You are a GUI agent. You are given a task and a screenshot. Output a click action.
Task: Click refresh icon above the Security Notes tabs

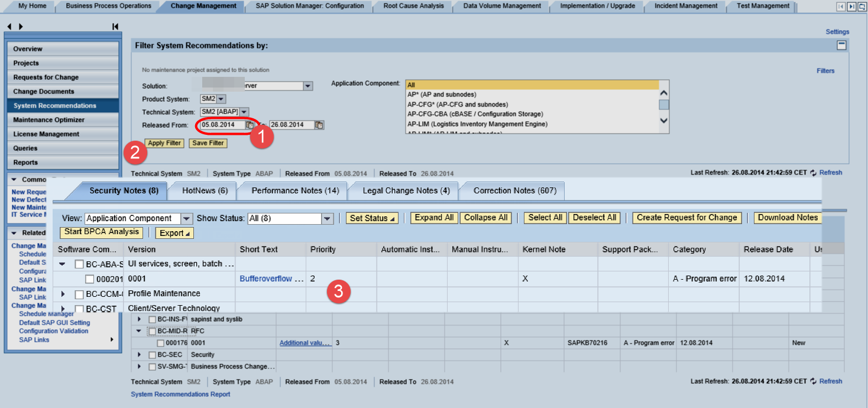coord(814,173)
